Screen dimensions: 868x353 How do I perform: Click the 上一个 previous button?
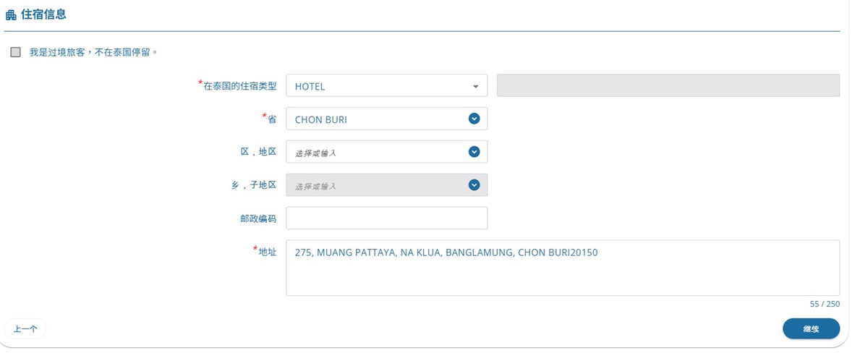[25, 328]
